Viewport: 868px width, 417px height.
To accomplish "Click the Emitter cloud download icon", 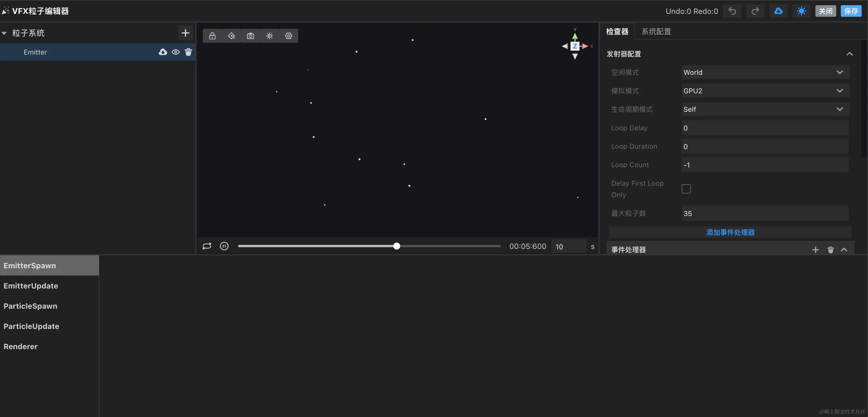I will tap(163, 52).
